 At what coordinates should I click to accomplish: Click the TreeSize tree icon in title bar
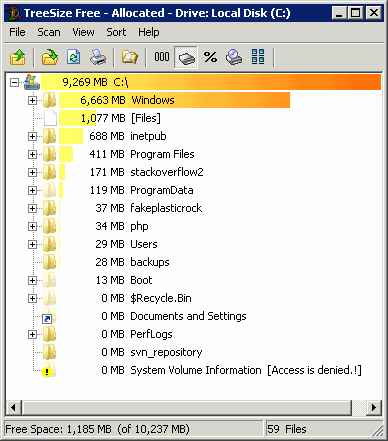pos(14,13)
